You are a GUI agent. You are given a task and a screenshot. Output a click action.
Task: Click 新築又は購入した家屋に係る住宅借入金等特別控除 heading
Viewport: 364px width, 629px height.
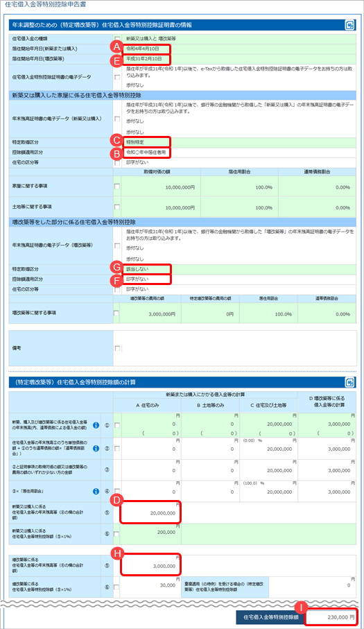pyautogui.click(x=76, y=96)
